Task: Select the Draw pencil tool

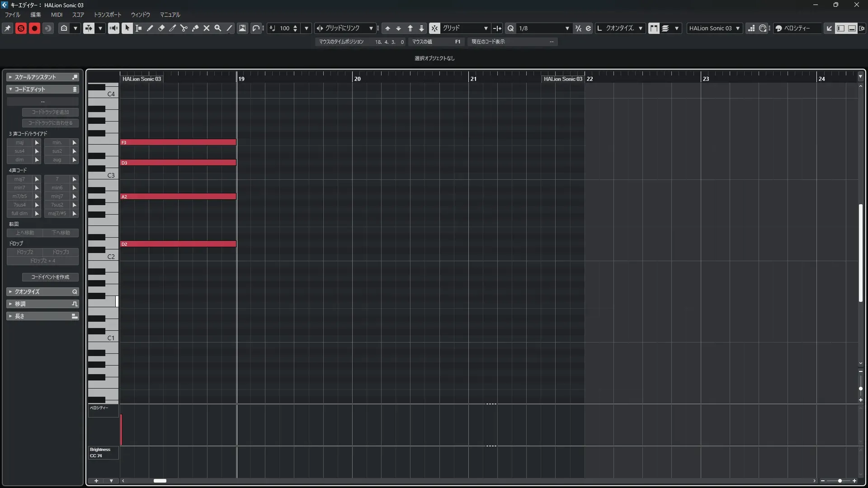Action: pos(150,28)
